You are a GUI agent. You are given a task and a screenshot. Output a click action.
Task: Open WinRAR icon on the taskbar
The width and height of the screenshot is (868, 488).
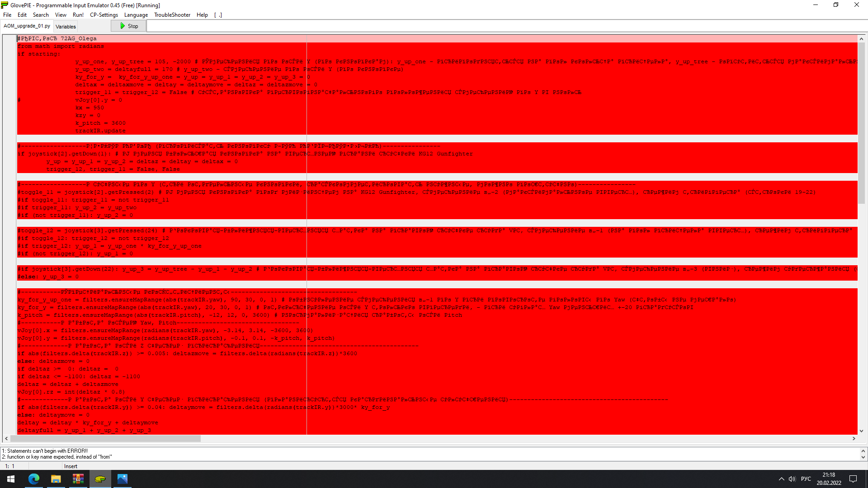click(78, 479)
